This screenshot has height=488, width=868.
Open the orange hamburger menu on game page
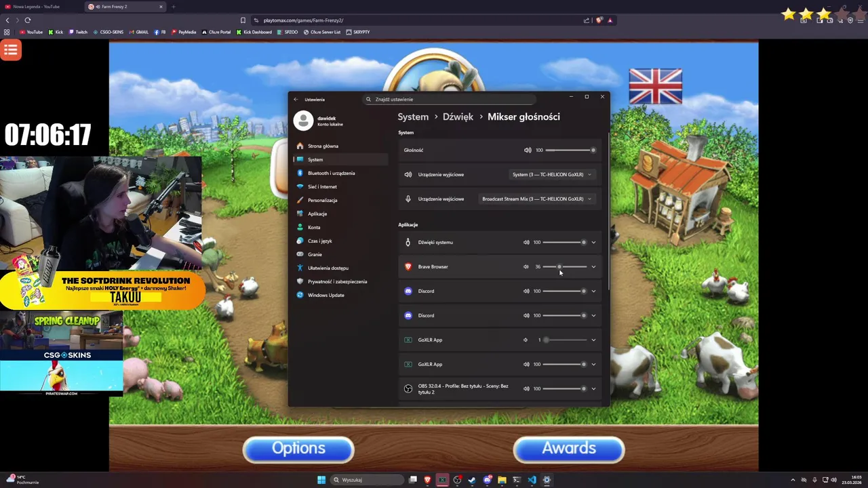[x=11, y=50]
